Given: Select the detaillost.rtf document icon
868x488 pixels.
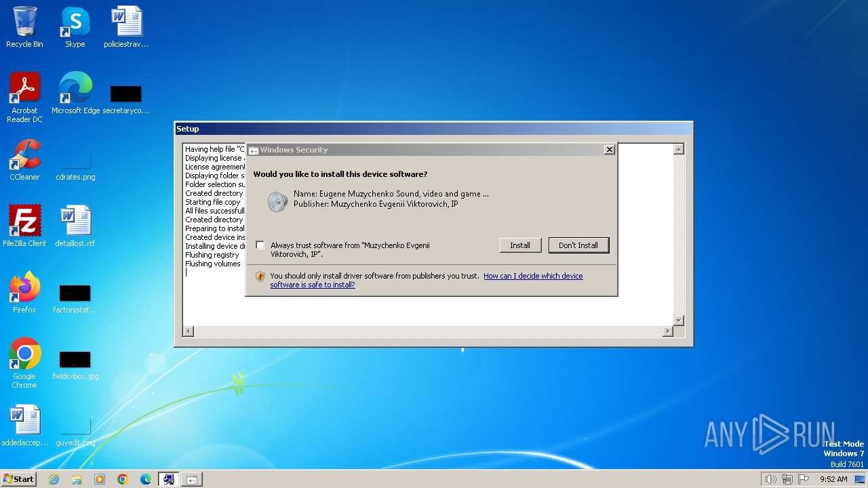Looking at the screenshot, I should click(x=75, y=226).
